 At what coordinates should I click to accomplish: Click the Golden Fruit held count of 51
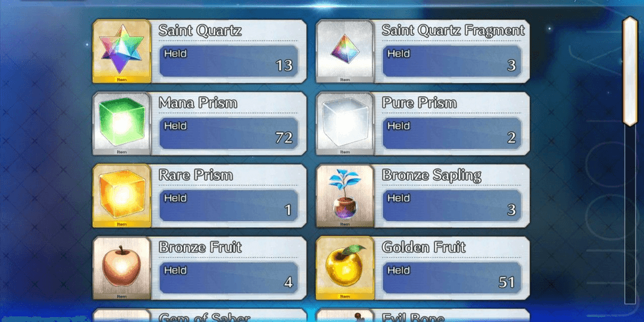pyautogui.click(x=506, y=282)
